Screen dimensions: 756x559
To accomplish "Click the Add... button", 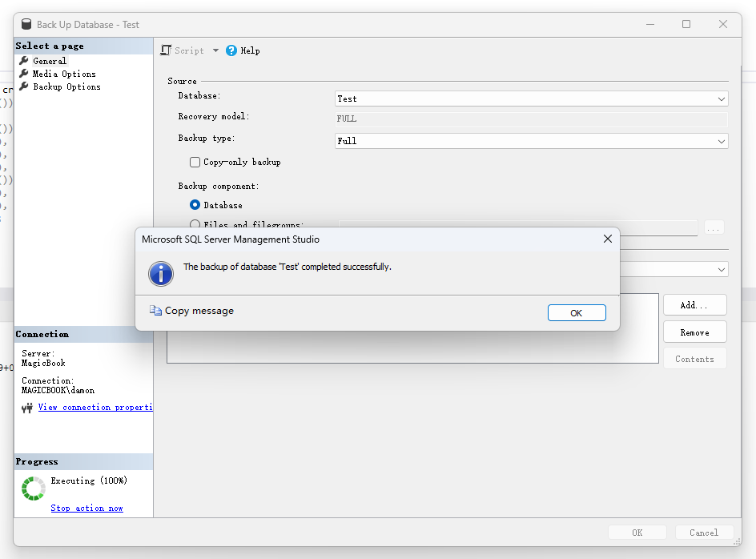I will tap(695, 305).
